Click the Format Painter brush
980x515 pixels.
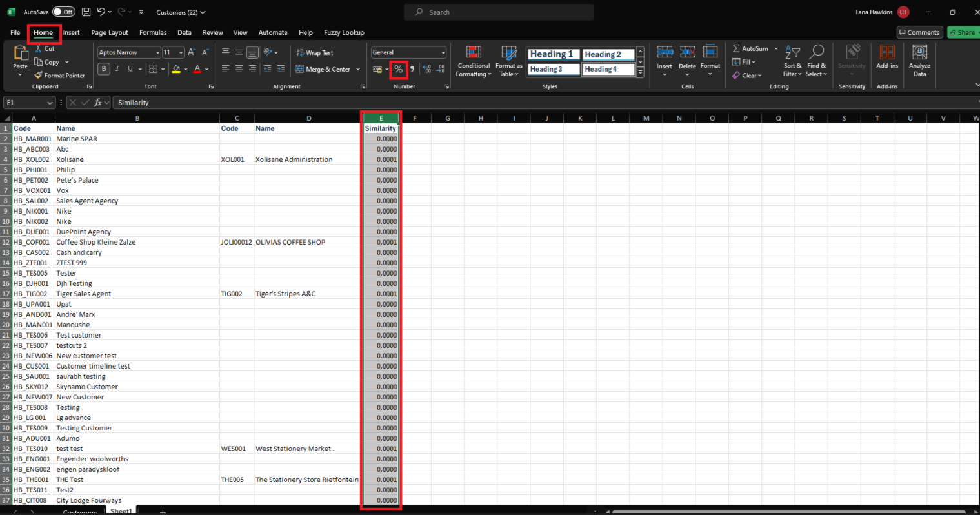[x=59, y=76]
